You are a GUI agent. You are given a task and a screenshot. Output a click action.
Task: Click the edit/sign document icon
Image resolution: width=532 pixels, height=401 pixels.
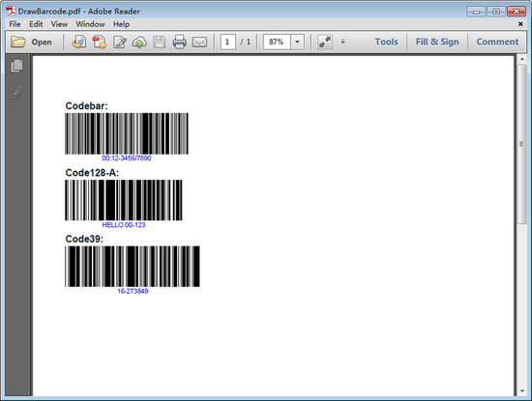pos(119,42)
